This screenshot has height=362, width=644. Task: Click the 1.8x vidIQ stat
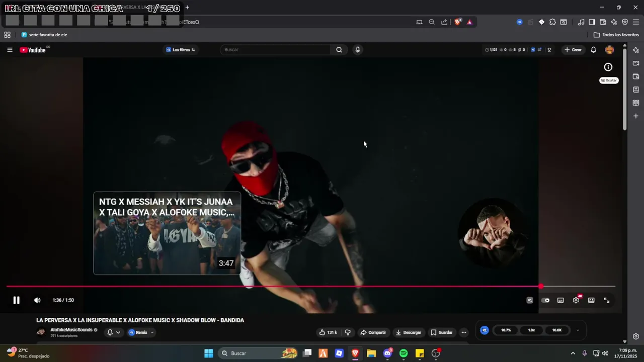tap(531, 330)
